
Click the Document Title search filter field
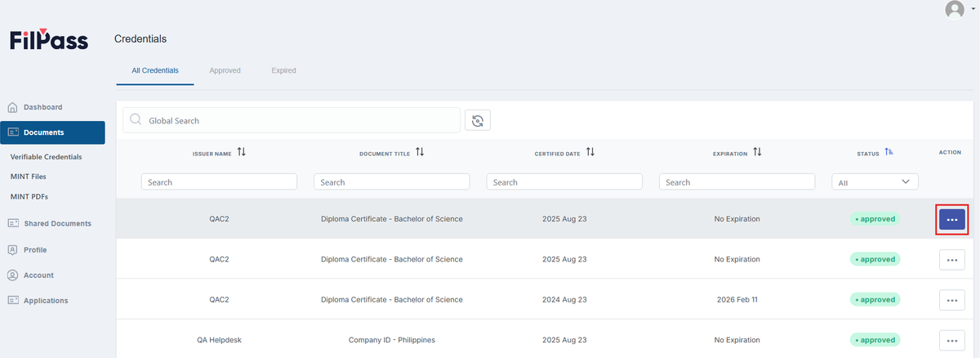tap(391, 182)
